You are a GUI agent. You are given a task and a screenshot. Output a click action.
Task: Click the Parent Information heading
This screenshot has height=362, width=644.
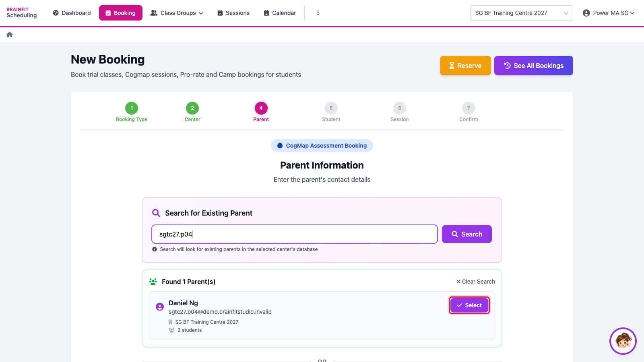coord(322,165)
